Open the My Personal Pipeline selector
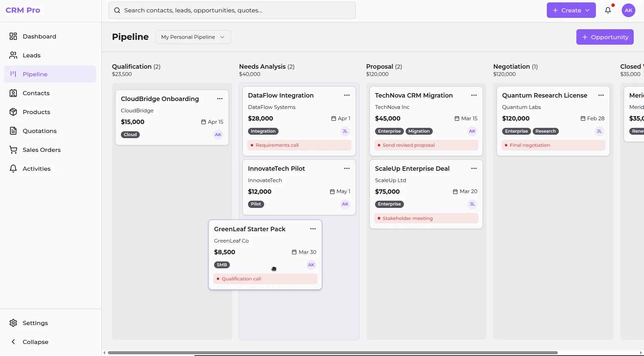The image size is (644, 356). [193, 37]
